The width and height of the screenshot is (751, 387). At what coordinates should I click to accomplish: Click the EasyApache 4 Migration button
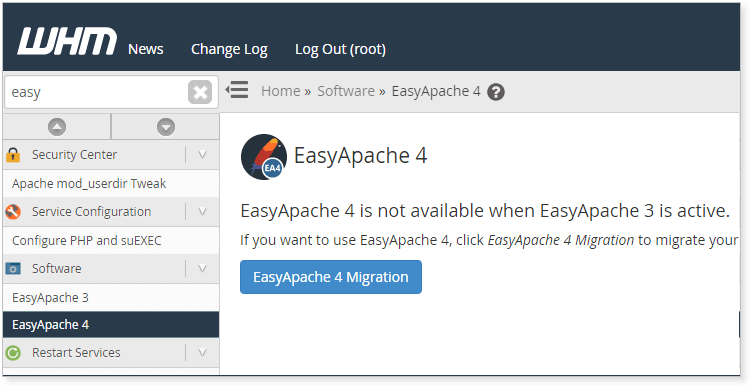(x=331, y=277)
